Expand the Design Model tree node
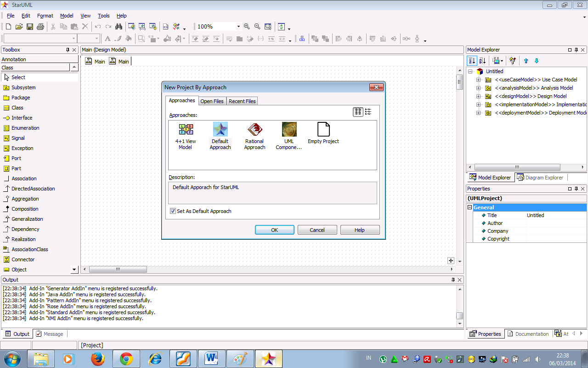Viewport: 588px width, 368px height. (478, 96)
